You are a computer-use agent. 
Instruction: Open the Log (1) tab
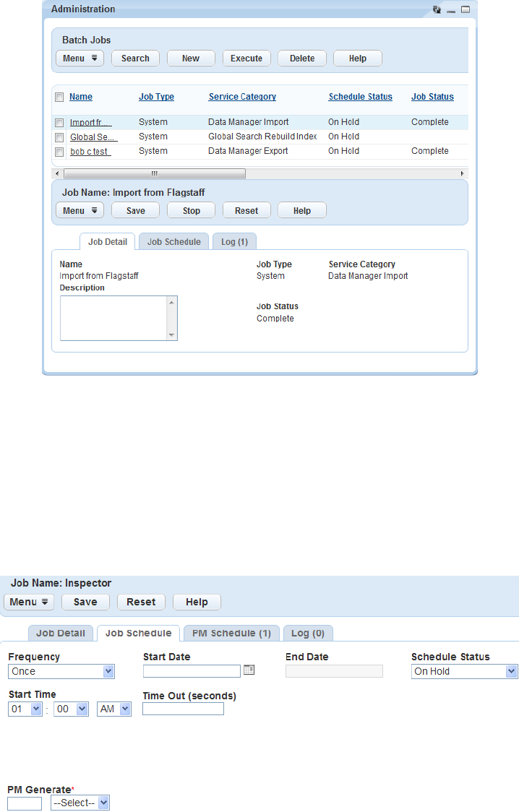tap(234, 242)
